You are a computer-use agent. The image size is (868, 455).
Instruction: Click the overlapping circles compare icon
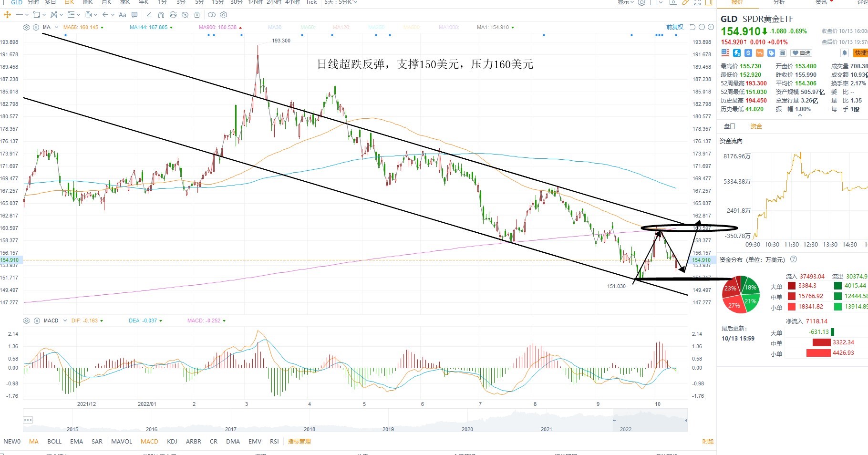(x=212, y=15)
